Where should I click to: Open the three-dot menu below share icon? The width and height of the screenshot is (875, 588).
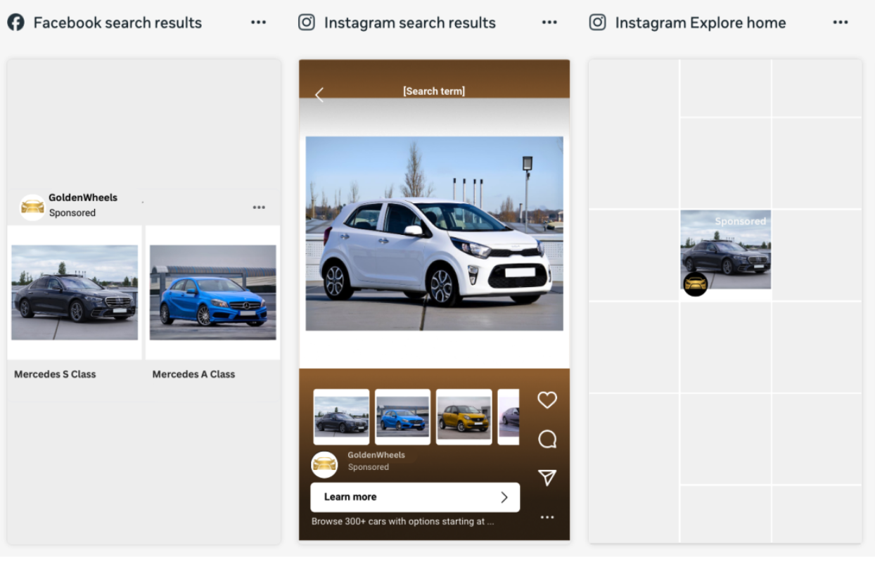(547, 518)
